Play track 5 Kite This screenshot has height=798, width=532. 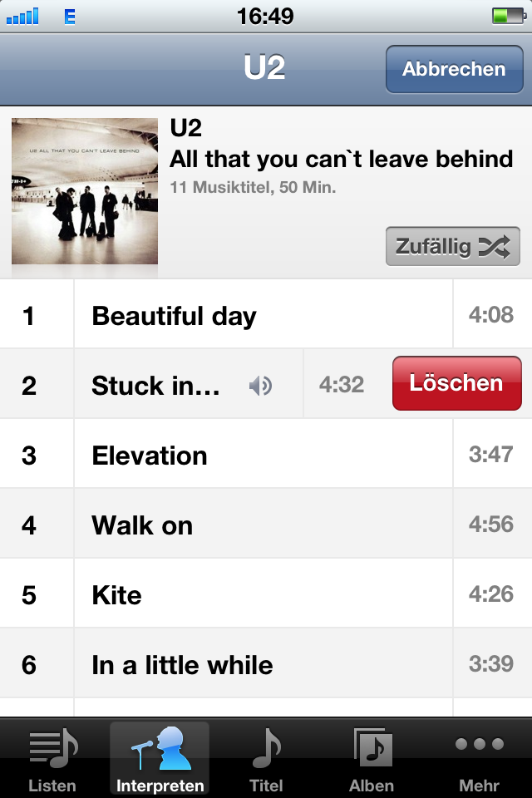click(x=266, y=594)
